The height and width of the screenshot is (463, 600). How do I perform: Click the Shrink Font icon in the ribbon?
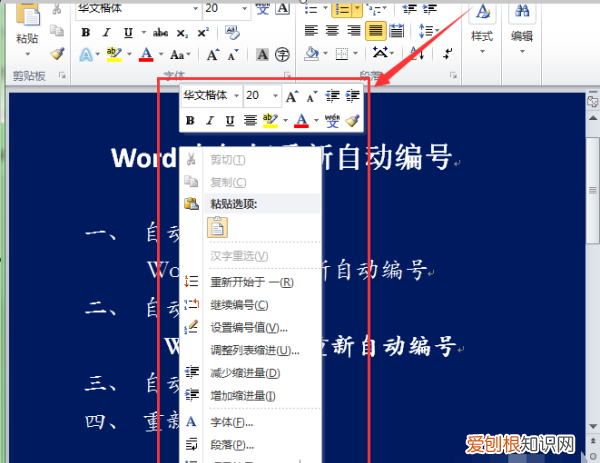pos(233,55)
